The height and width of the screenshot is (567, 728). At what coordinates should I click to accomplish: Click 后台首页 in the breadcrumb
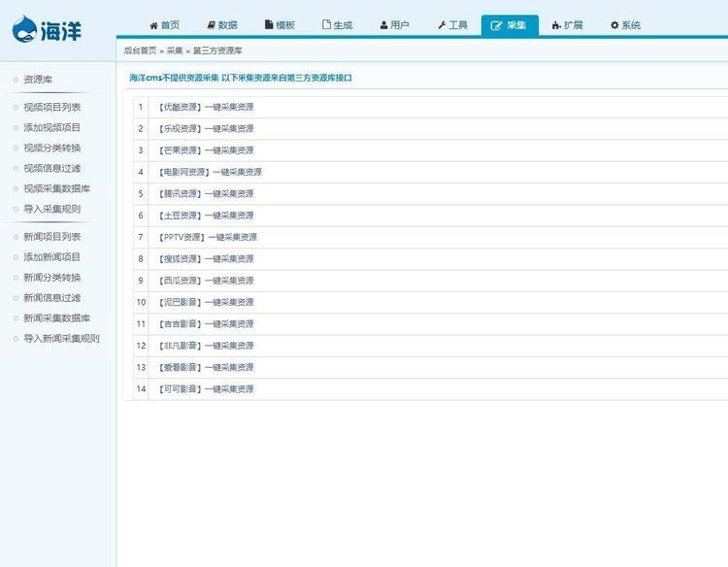[140, 50]
